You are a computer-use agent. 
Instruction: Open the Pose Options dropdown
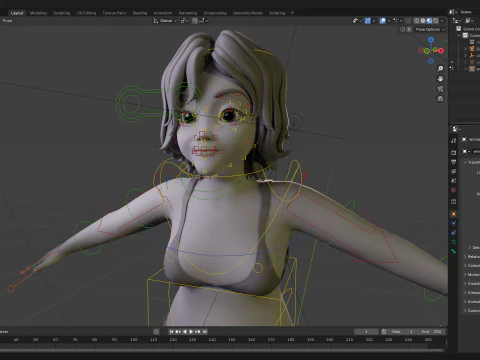point(430,29)
